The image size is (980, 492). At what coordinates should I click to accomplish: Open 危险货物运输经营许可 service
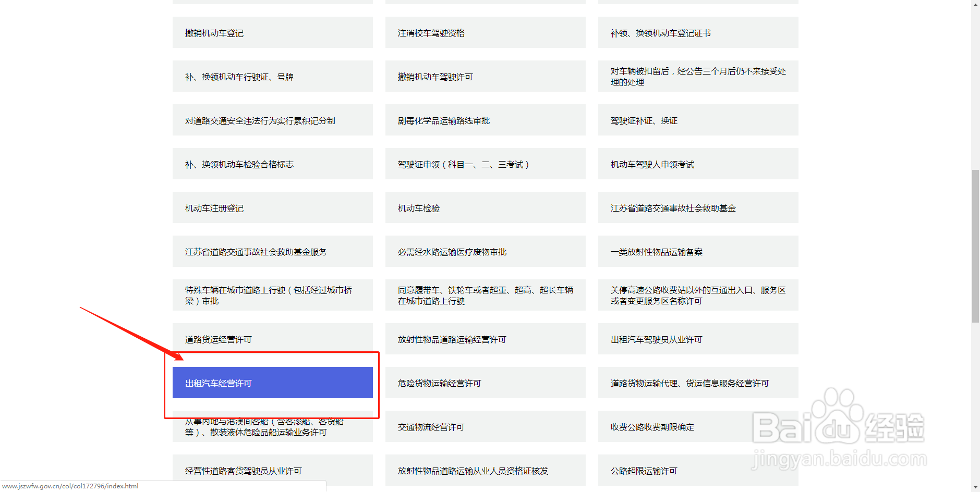(x=485, y=383)
